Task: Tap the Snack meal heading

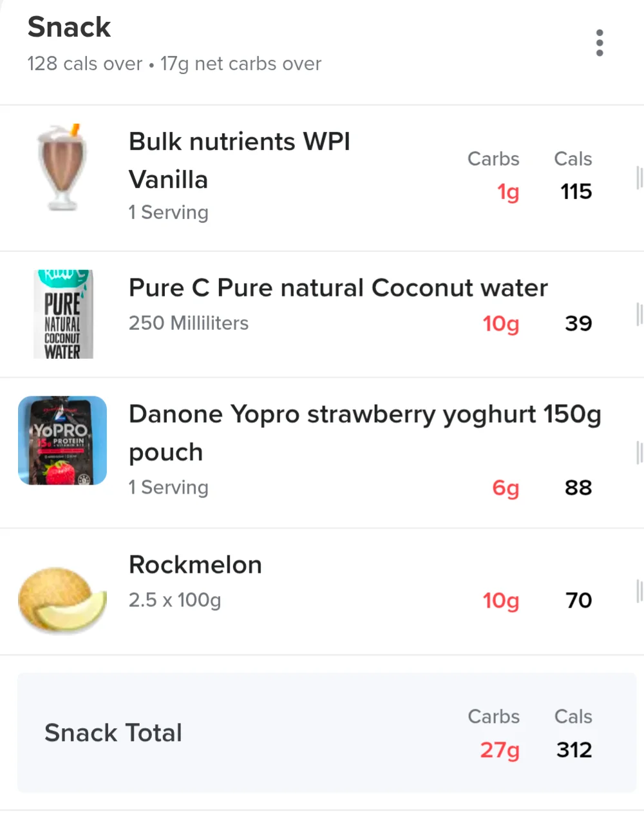Action: [x=70, y=27]
